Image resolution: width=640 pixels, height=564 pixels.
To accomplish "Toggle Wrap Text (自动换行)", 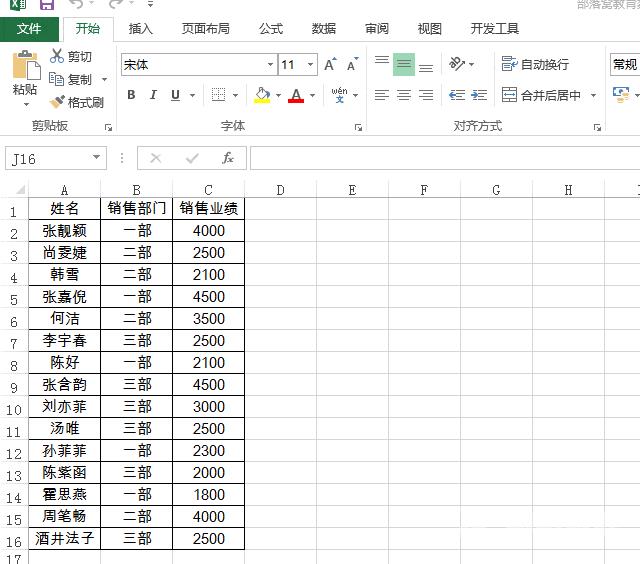I will click(x=535, y=64).
